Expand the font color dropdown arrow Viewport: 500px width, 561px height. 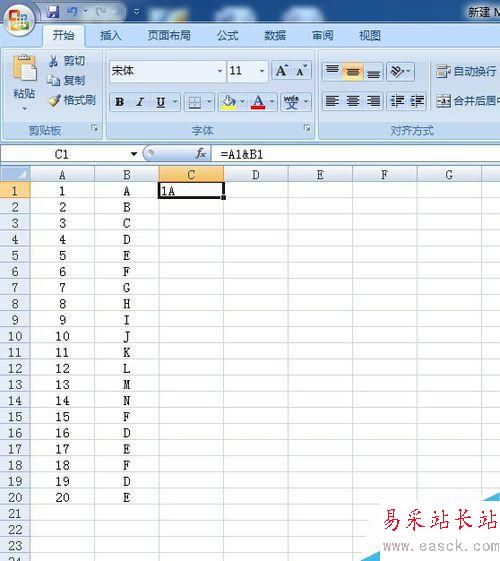click(x=272, y=102)
